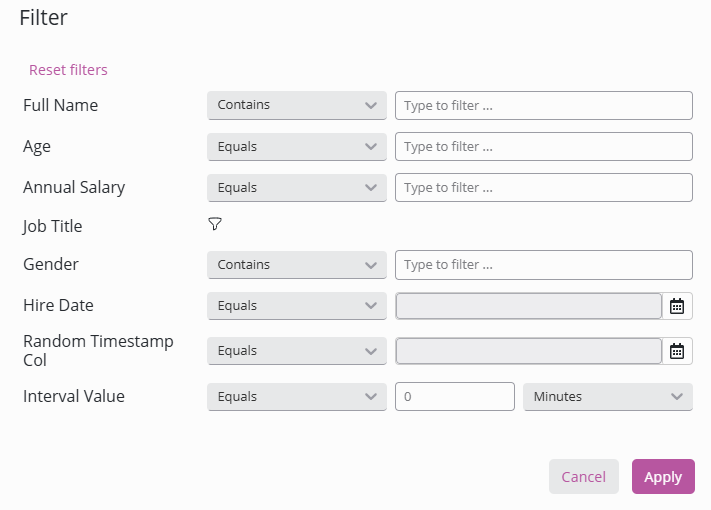The image size is (711, 510).
Task: Expand the Gender condition dropdown
Action: [x=296, y=265]
